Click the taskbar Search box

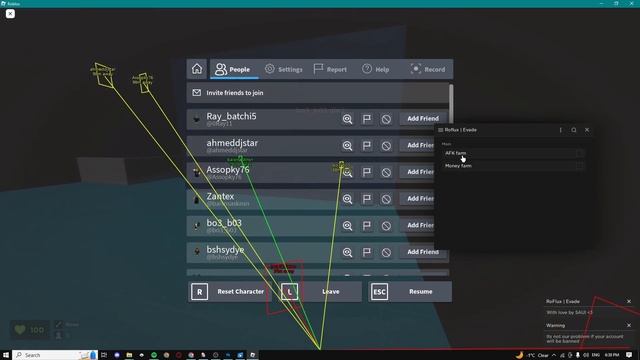[55, 355]
